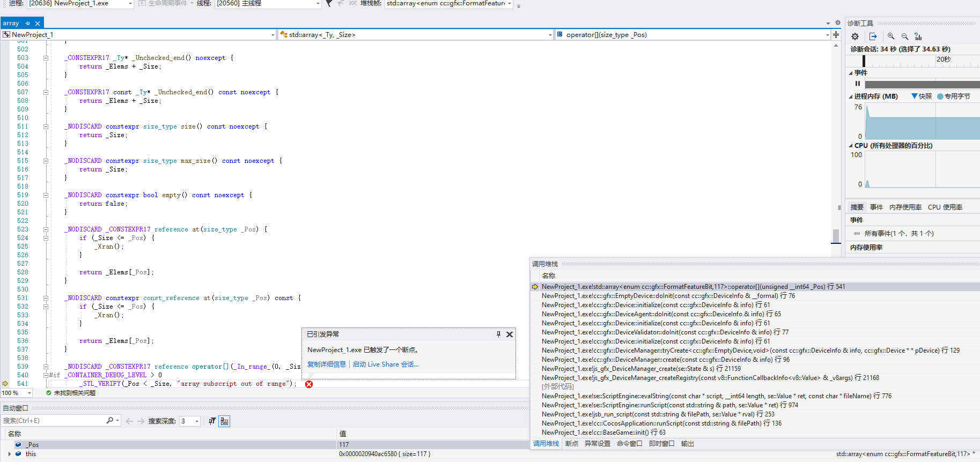Image resolution: width=980 pixels, height=462 pixels.
Task: Select the Exception Settings bottom tab
Action: tap(598, 444)
